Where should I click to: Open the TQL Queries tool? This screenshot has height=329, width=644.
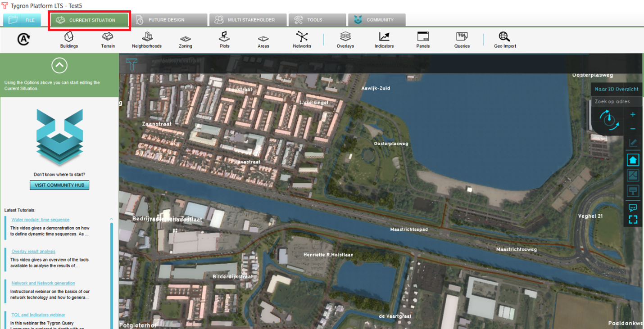(x=462, y=40)
